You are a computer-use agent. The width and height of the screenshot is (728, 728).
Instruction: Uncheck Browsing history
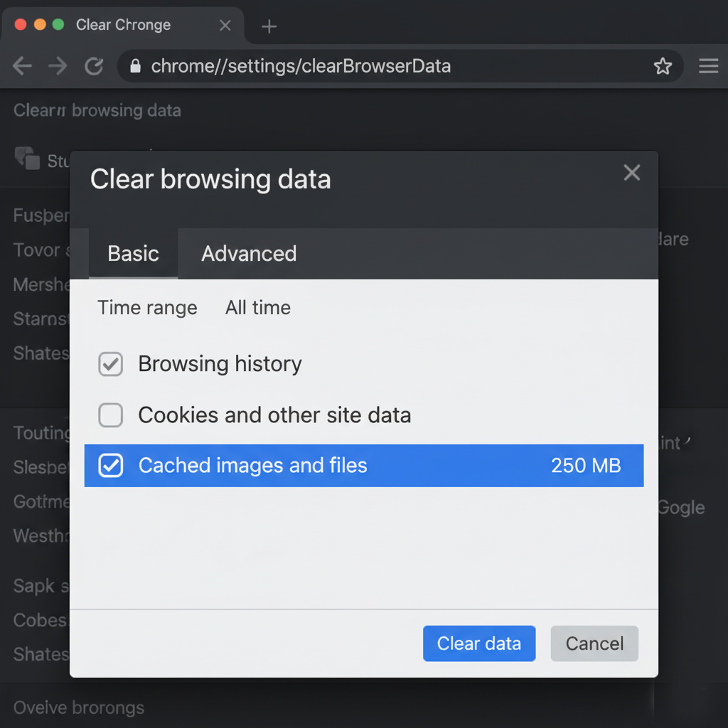point(110,364)
